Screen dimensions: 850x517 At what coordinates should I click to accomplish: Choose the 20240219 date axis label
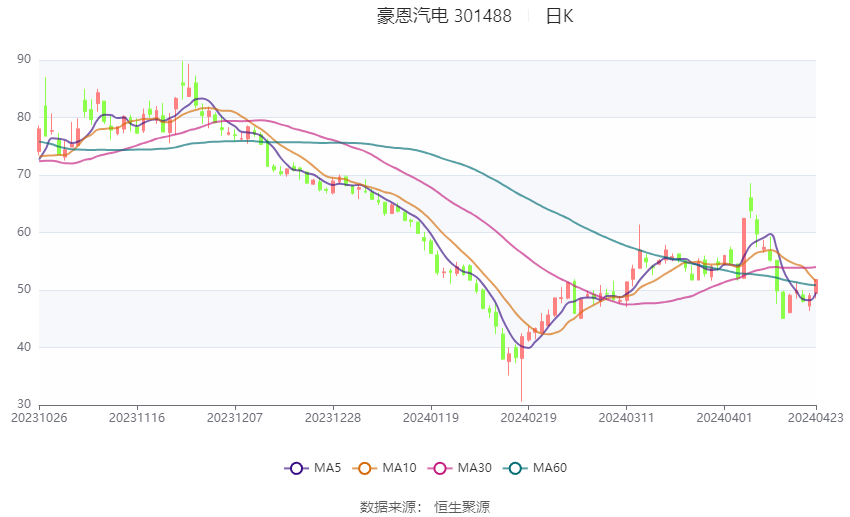(x=528, y=416)
